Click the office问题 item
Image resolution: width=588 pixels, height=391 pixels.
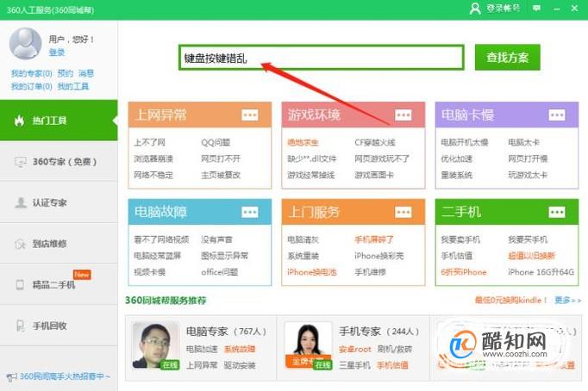[220, 272]
